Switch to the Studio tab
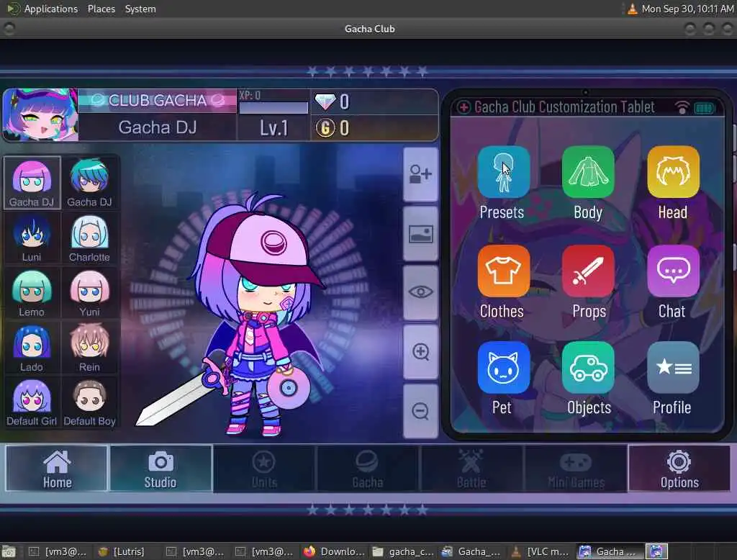The image size is (737, 560). click(160, 469)
